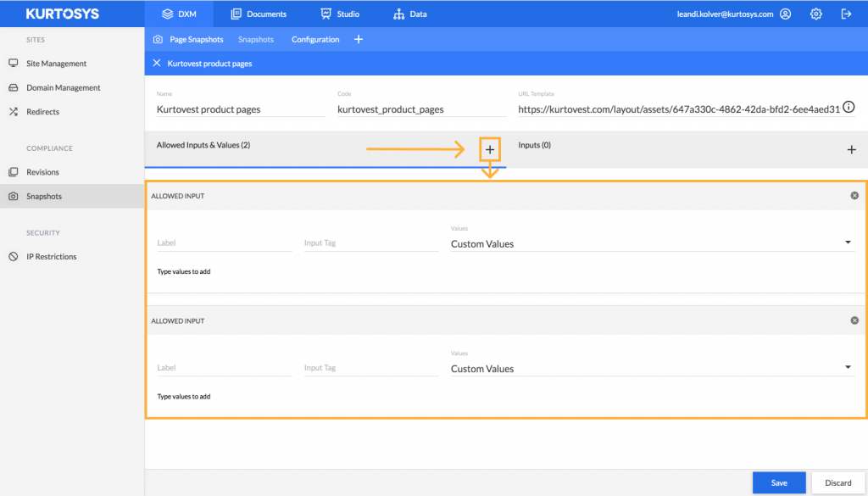Screen dimensions: 868x496
Task: Remove the second Allowed Input entry
Action: click(x=854, y=320)
